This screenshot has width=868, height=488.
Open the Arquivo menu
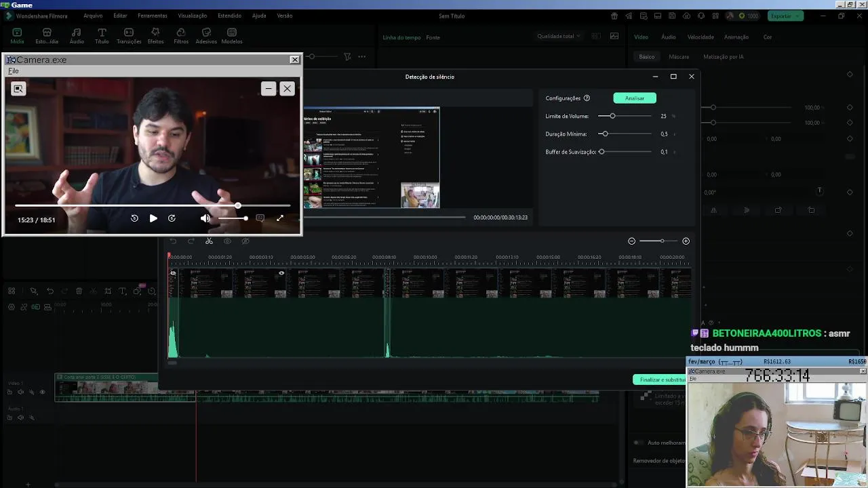pos(93,16)
